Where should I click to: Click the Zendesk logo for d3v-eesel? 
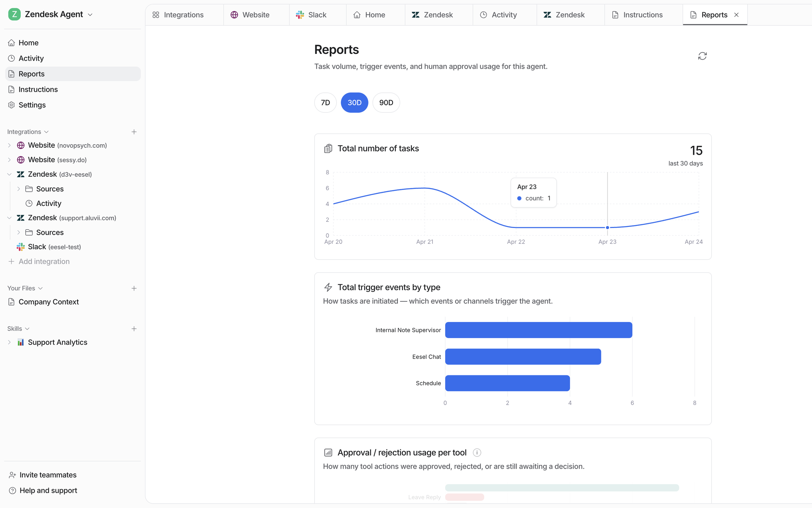[21, 174]
